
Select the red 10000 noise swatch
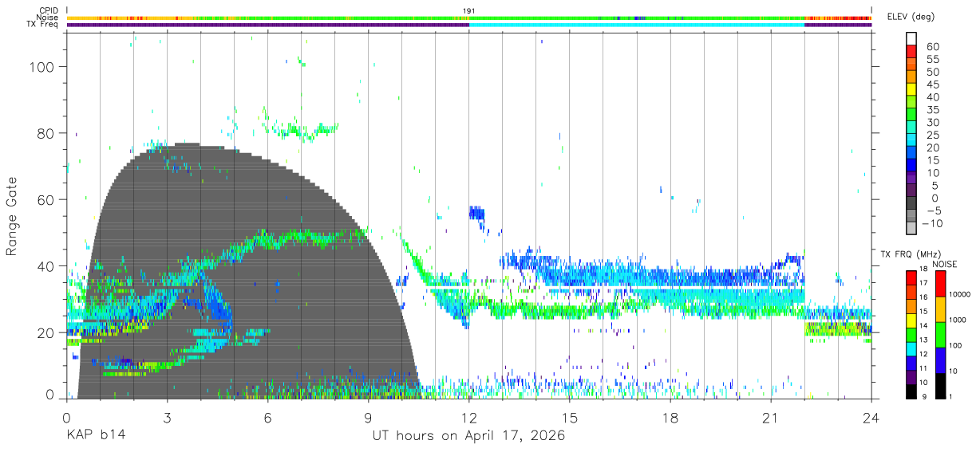point(941,284)
